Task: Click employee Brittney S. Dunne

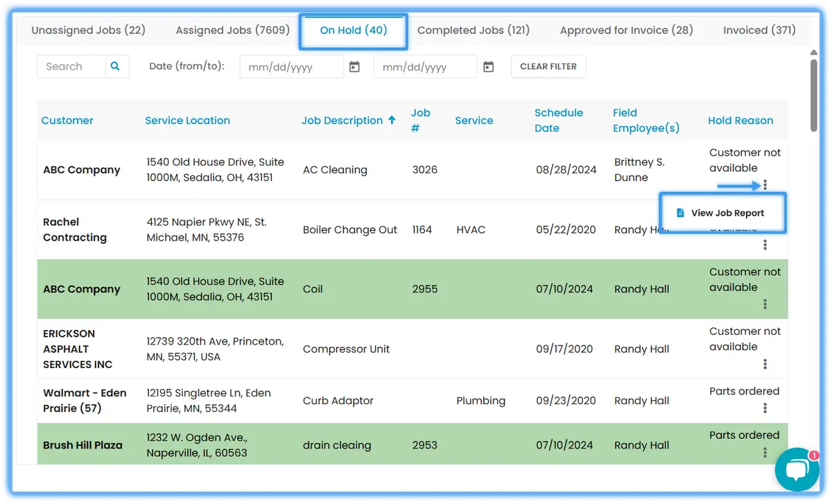Action: [640, 170]
